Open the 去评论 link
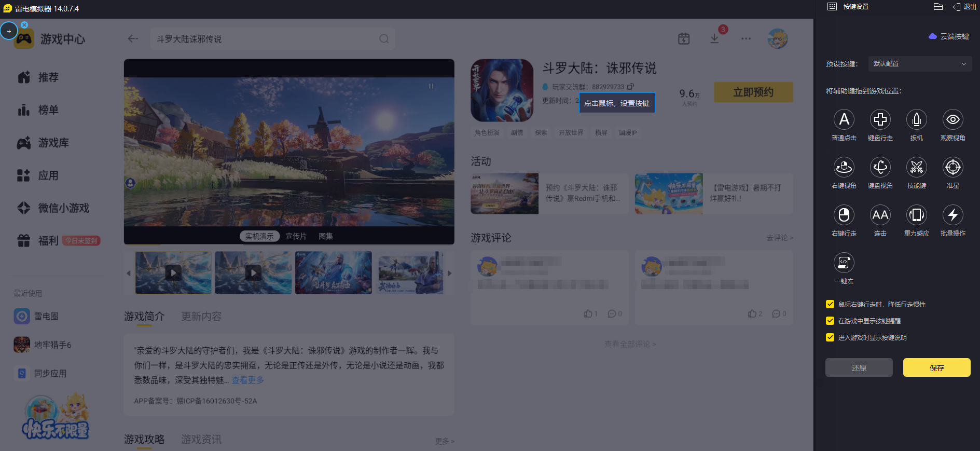The image size is (980, 451). tap(780, 238)
